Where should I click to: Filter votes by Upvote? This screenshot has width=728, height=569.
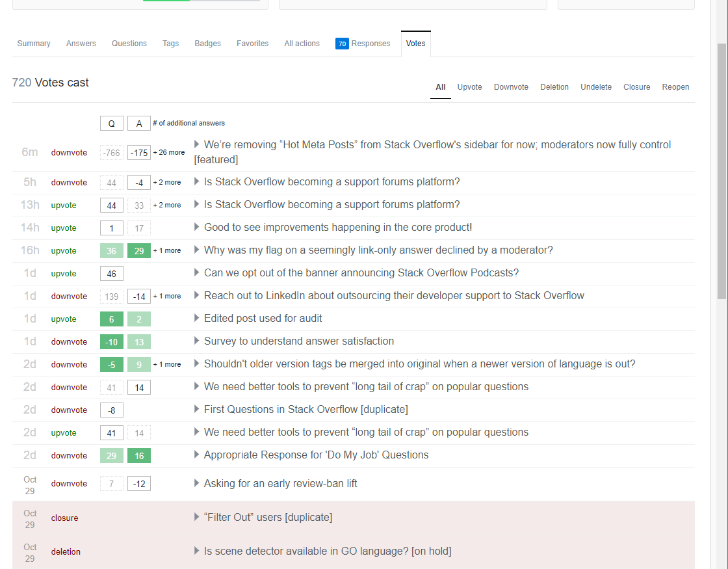pos(469,86)
